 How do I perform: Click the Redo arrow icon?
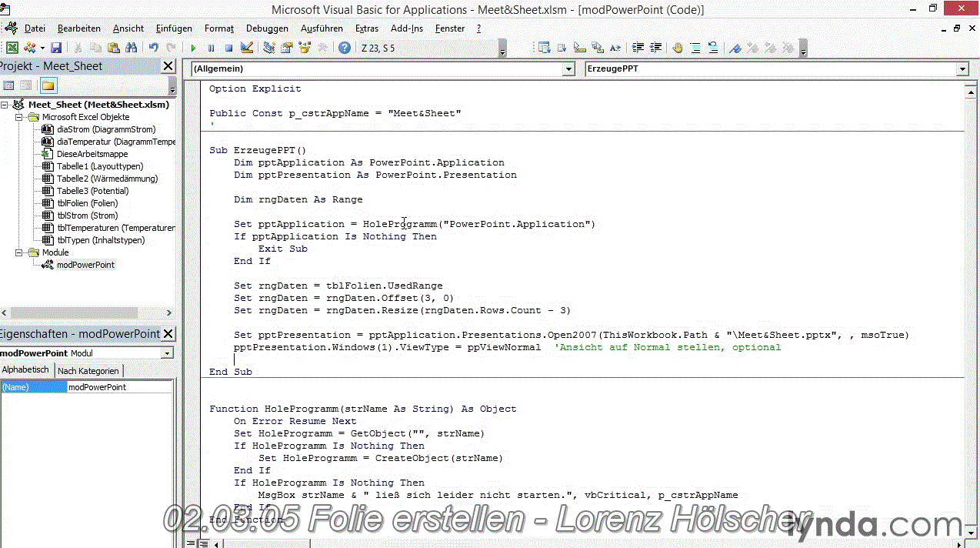coord(171,48)
